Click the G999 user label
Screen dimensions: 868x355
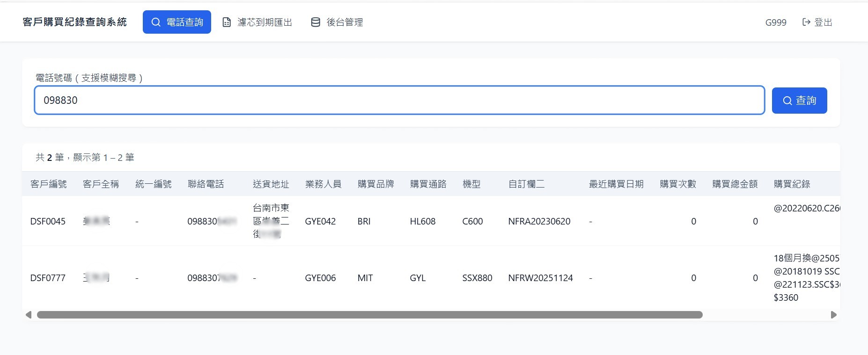776,22
